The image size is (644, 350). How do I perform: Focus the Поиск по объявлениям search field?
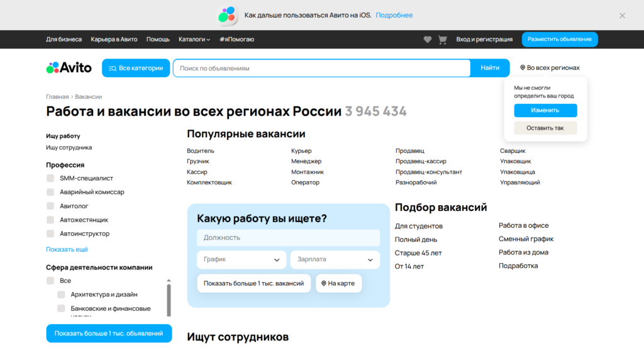tap(322, 68)
